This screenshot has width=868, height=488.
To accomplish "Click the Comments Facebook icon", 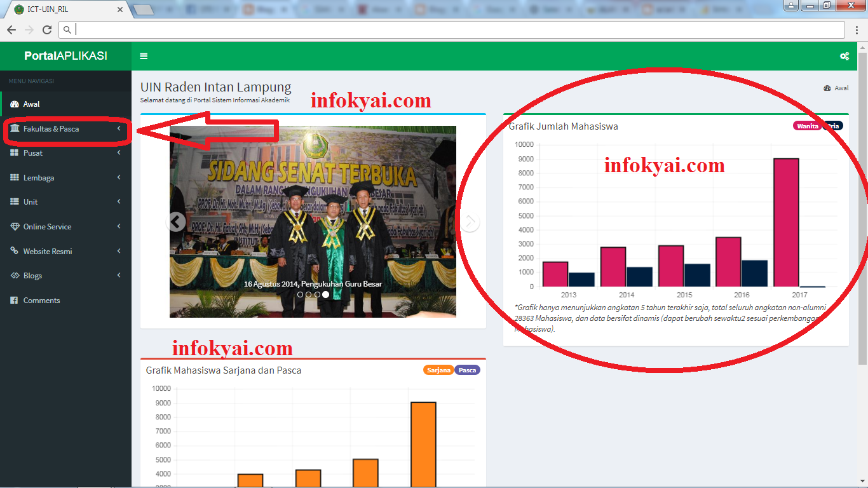I will 15,301.
